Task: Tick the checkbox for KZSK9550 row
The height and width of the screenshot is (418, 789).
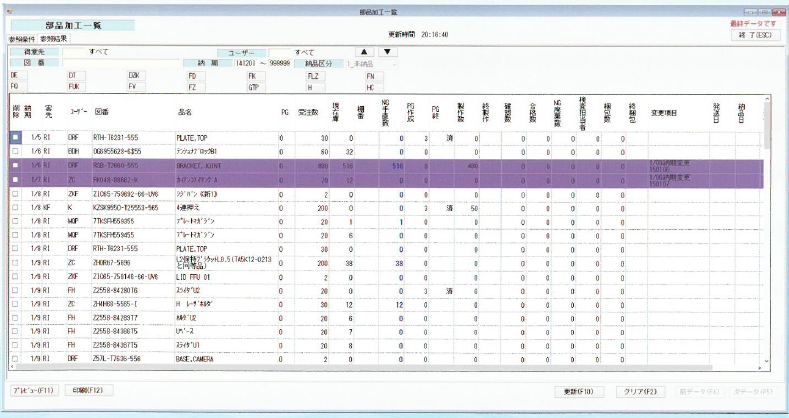Action: 15,208
